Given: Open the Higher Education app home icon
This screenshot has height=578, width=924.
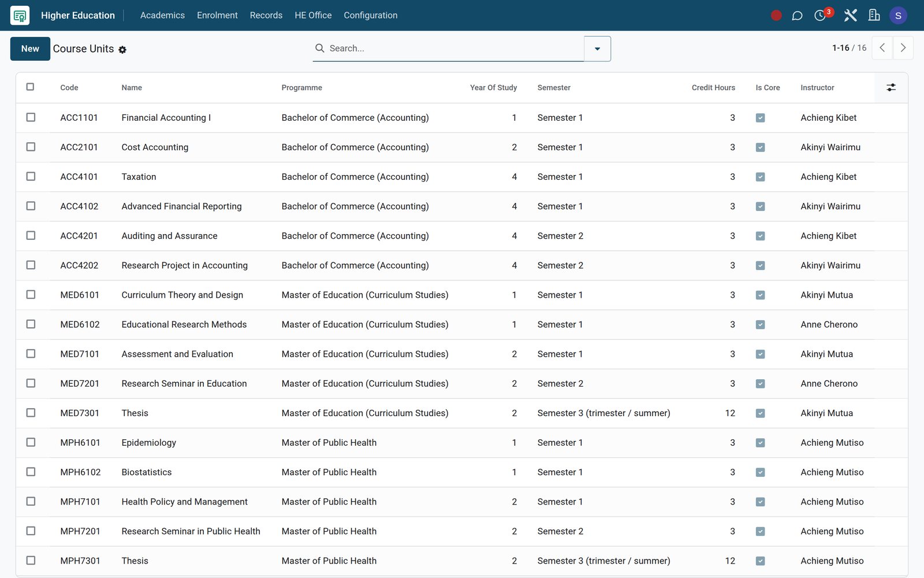Looking at the screenshot, I should [x=20, y=16].
